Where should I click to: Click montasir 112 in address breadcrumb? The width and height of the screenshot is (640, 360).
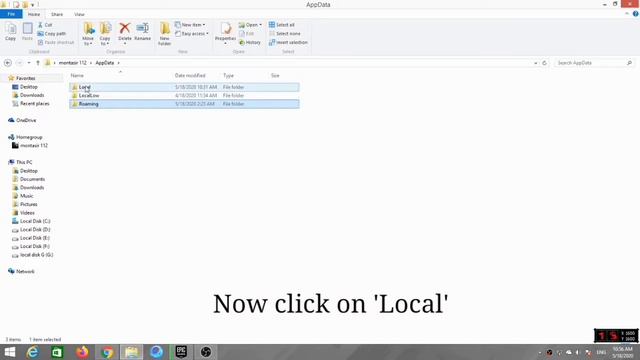click(73, 63)
